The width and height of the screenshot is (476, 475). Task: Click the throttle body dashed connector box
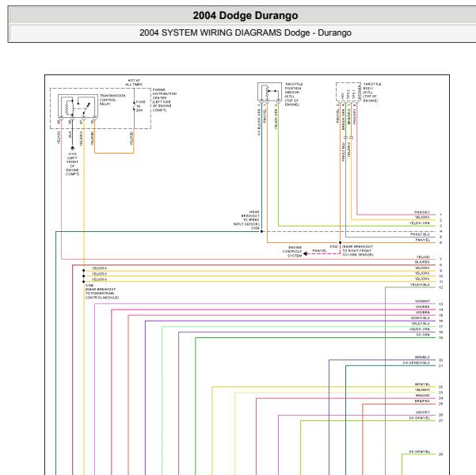pos(348,92)
